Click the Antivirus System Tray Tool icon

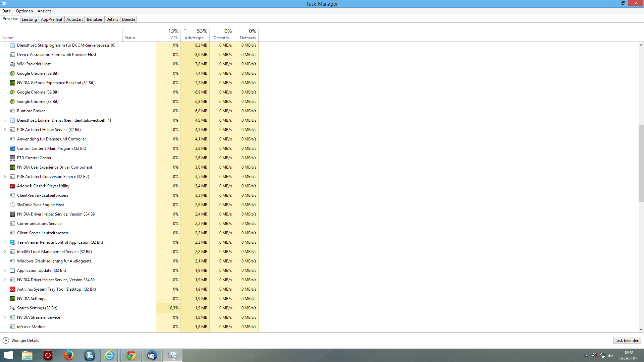(x=12, y=289)
